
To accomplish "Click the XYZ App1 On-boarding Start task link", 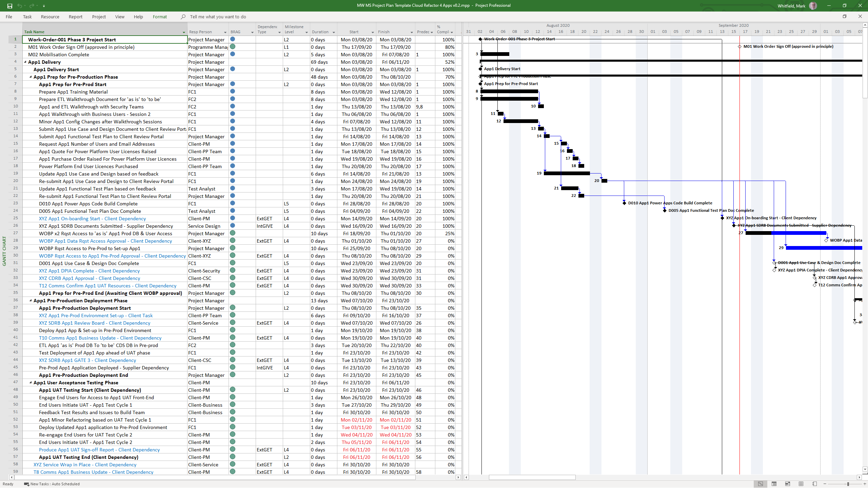I will [92, 219].
